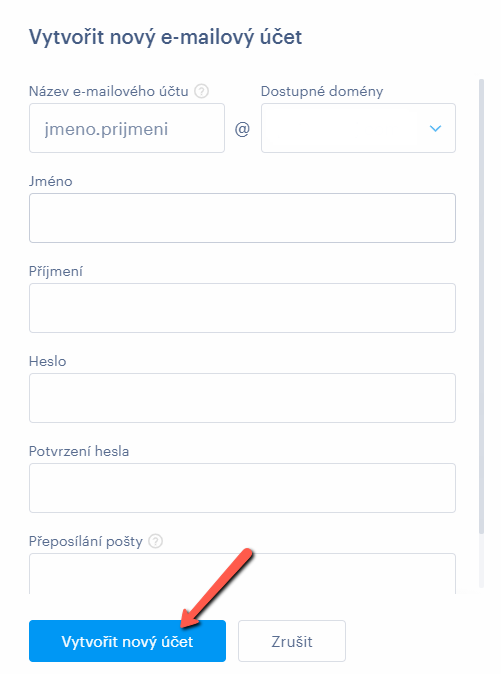501x674 pixels.
Task: Click the blue chevron in domain selector
Action: coord(435,128)
